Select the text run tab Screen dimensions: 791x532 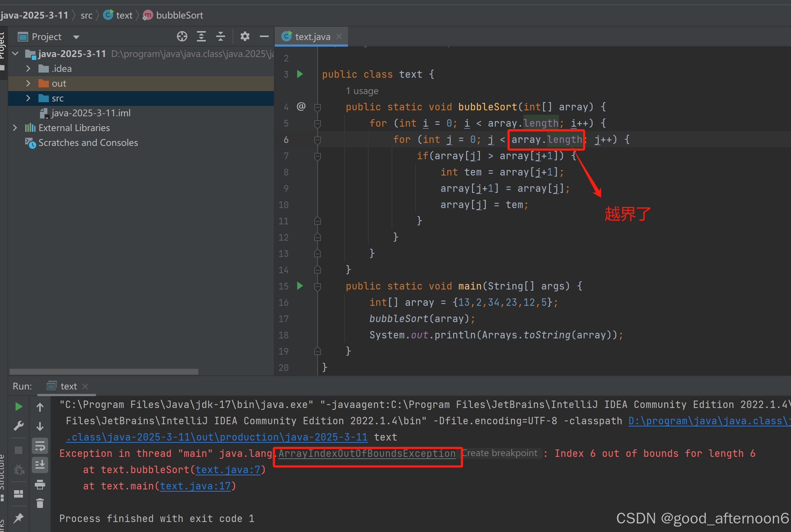tap(68, 386)
